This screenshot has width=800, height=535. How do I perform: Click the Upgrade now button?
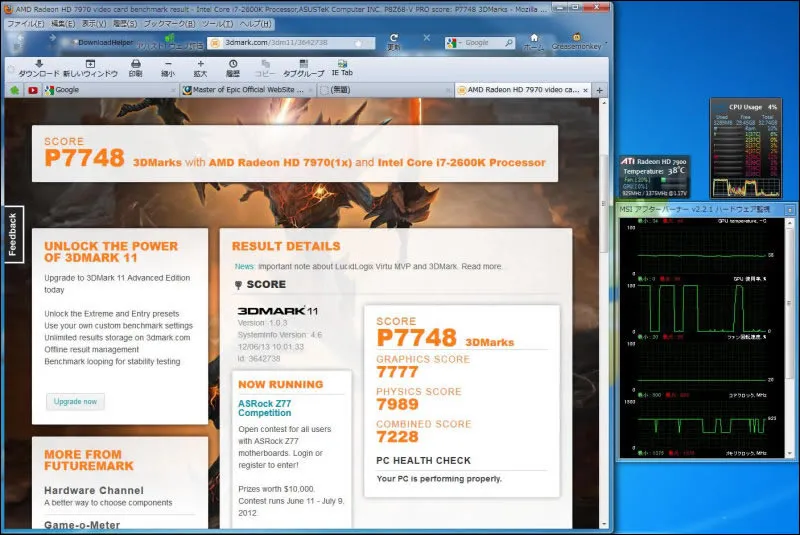[75, 402]
